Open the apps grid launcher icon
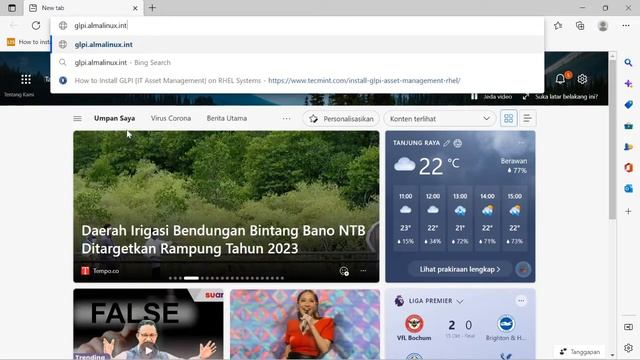The width and height of the screenshot is (640, 360). point(26,79)
